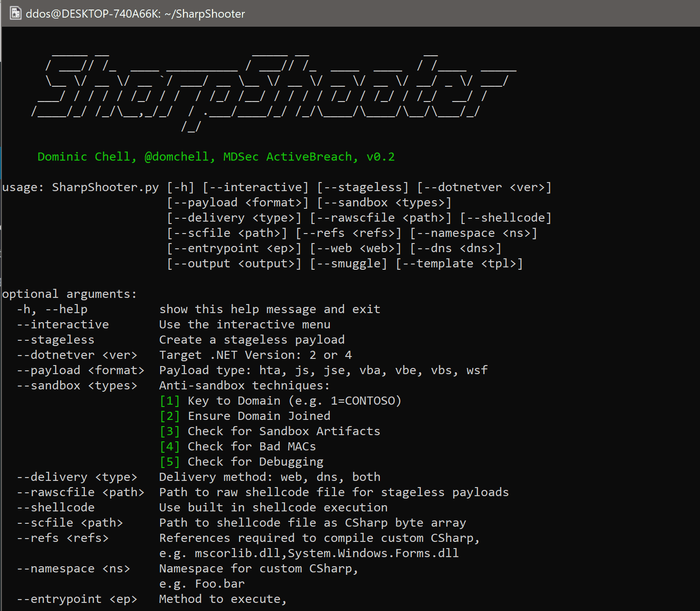Click '--dotnetver <ver>' in the optional arguments list
700x611 pixels.
[x=77, y=355]
